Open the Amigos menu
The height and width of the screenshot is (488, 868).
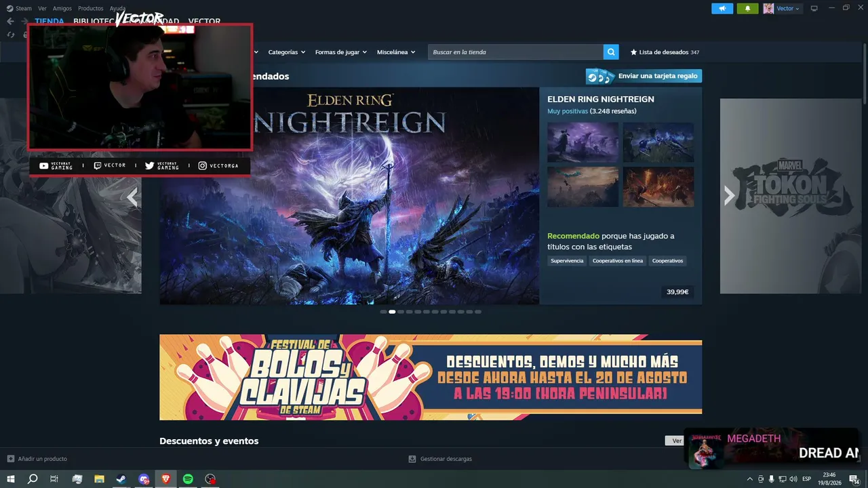click(62, 8)
